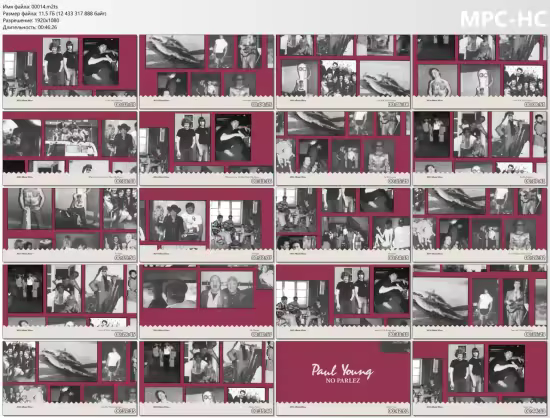Viewport: 550px width, 418px height.
Task: Open the second thumbnail in the bottom row
Action: pyautogui.click(x=206, y=379)
